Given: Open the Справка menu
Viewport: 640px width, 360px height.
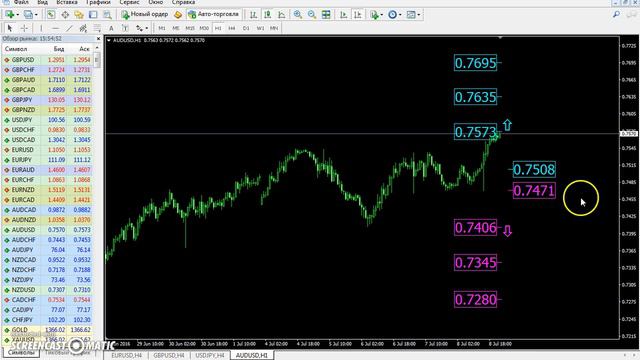Looking at the screenshot, I should (183, 2).
